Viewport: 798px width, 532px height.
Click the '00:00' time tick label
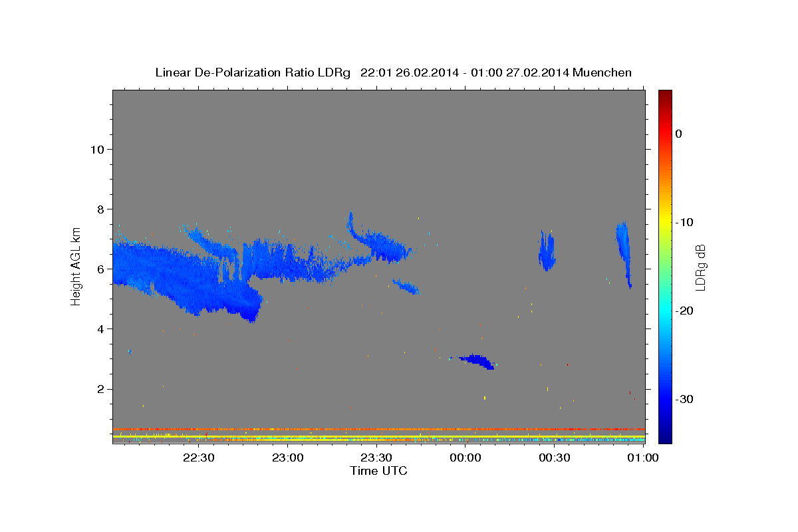[465, 458]
